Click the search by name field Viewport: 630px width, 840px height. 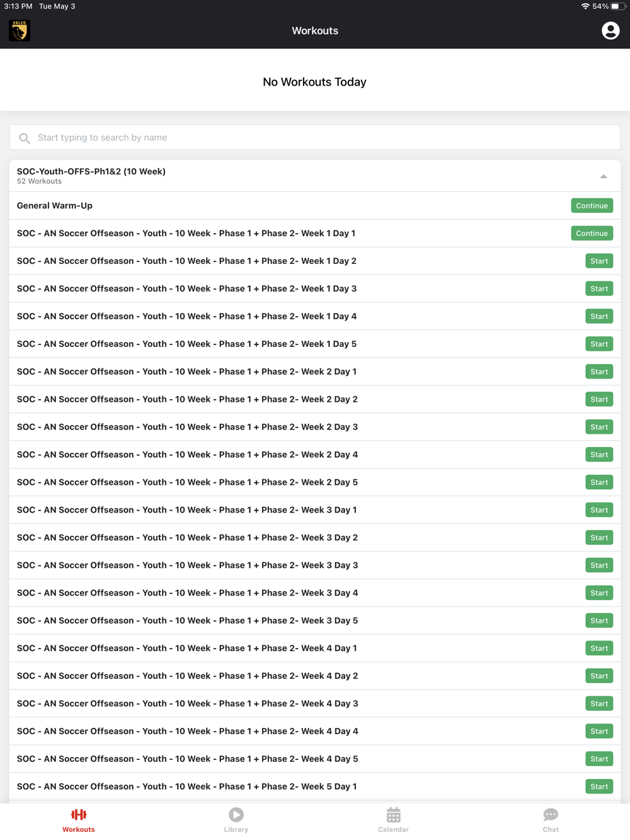(x=315, y=137)
